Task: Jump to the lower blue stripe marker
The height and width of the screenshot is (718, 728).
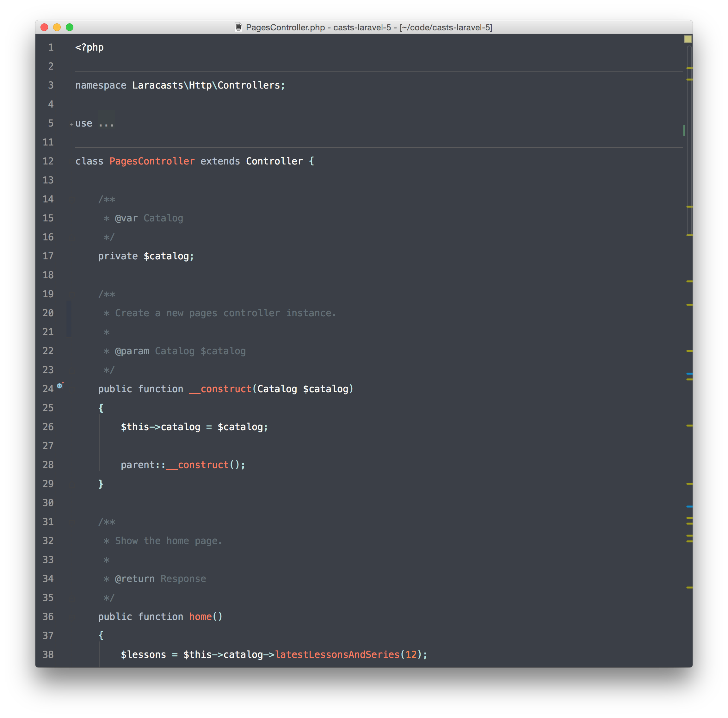Action: click(689, 507)
